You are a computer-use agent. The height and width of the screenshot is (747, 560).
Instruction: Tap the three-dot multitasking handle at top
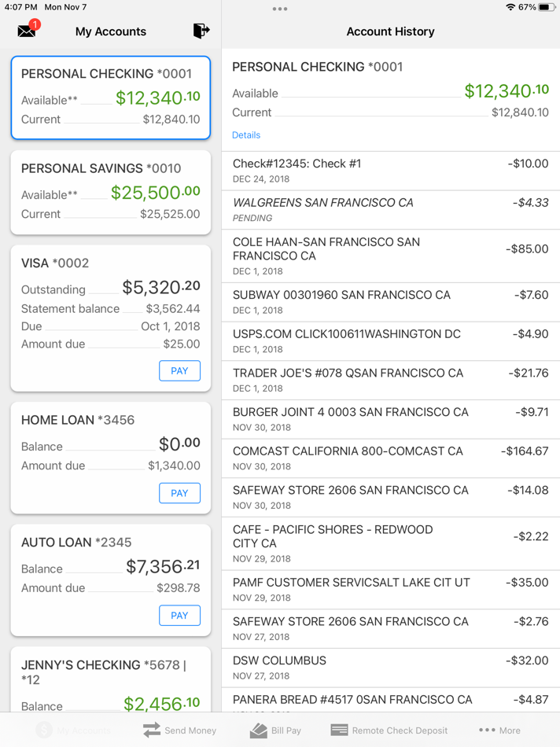click(280, 9)
